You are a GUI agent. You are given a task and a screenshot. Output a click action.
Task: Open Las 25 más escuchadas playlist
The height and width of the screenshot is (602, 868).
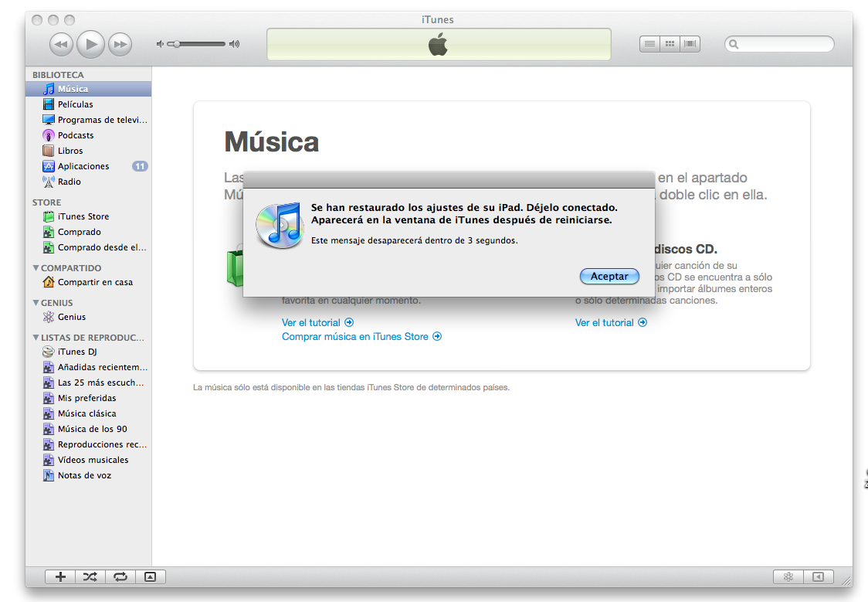pos(89,383)
